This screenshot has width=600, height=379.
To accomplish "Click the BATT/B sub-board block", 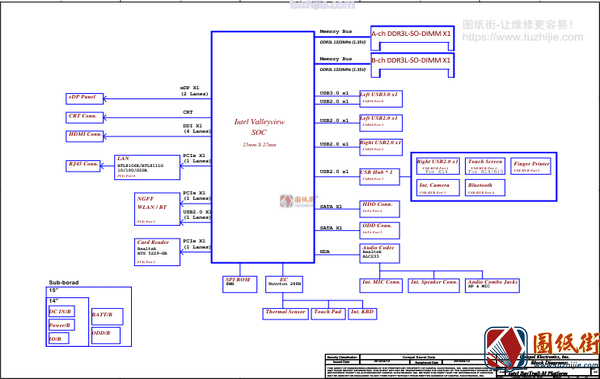I will 107,317.
